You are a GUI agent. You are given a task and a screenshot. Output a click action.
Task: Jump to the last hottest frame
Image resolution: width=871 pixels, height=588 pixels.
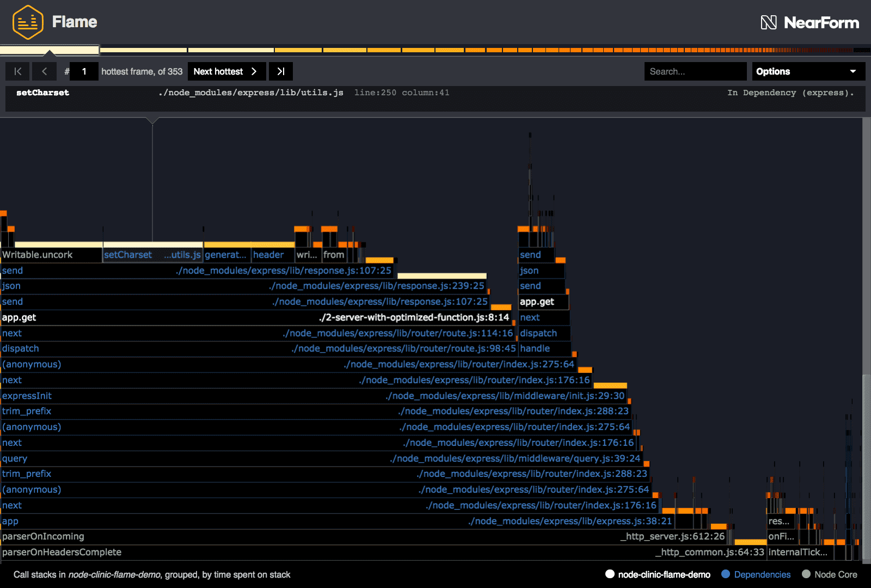281,71
